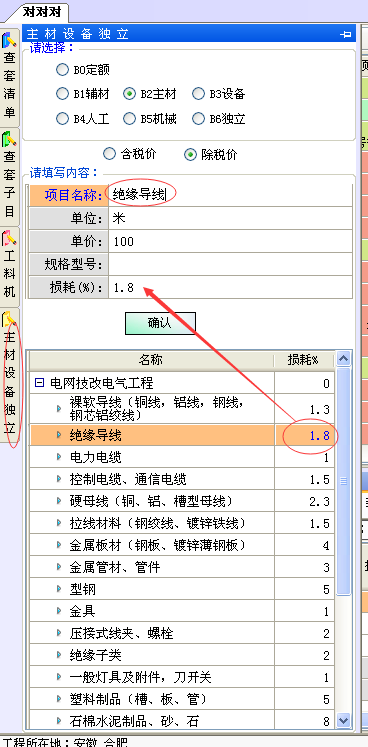The image size is (368, 747).
Task: Expand the 金属管材、管件 row arrow
Action: point(59,566)
